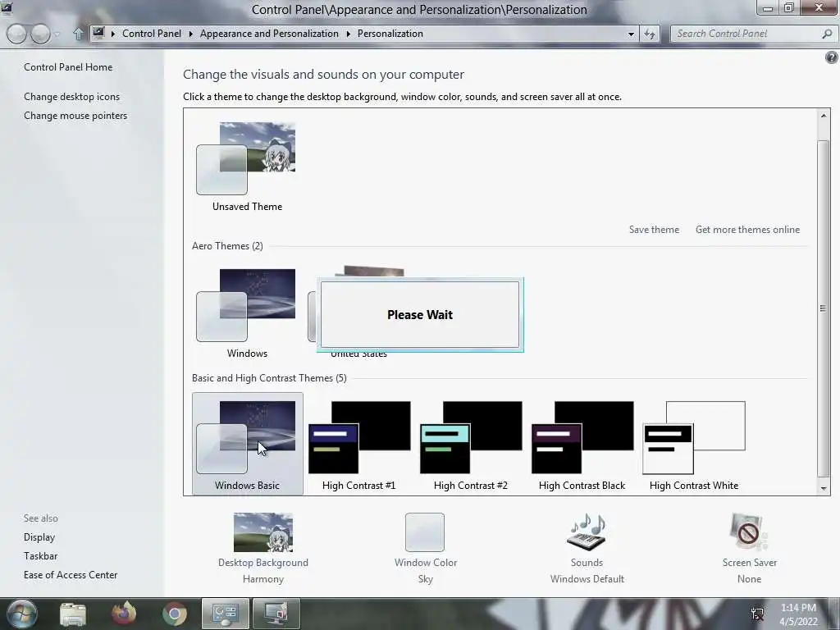Viewport: 840px width, 630px height.
Task: Select the High Contrast Black theme
Action: (x=582, y=444)
